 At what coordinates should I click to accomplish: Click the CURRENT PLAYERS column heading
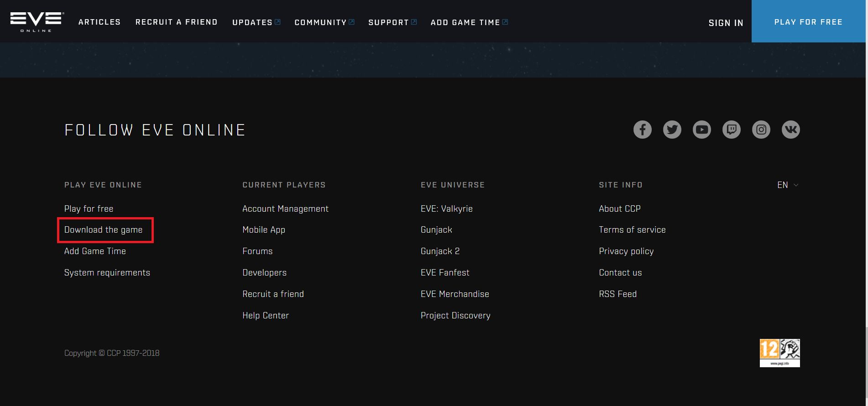tap(284, 185)
